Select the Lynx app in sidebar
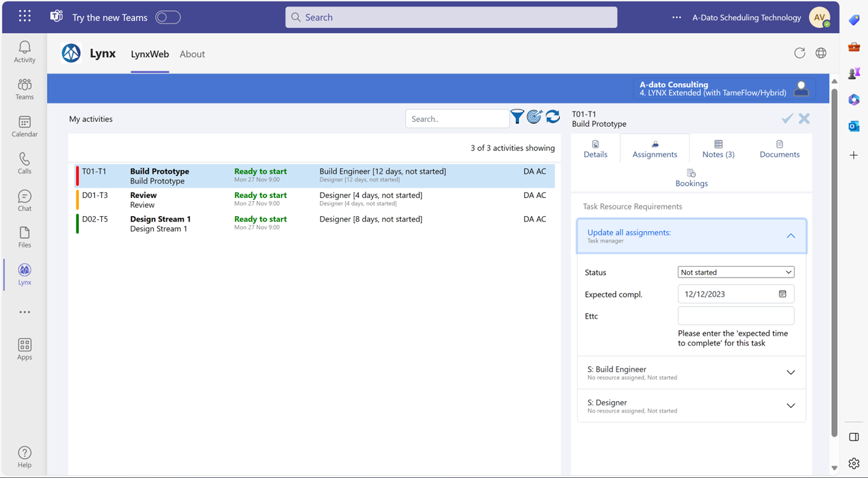This screenshot has height=478, width=868. pos(25,275)
